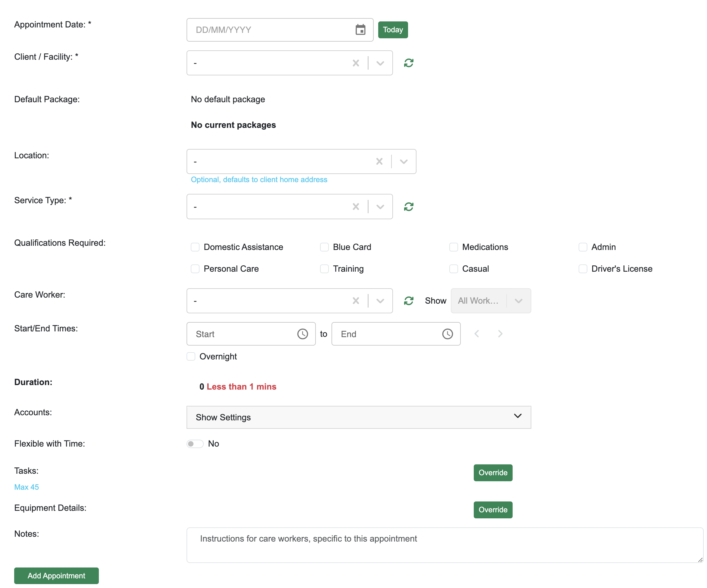
Task: Click Override for Tasks
Action: pos(492,473)
